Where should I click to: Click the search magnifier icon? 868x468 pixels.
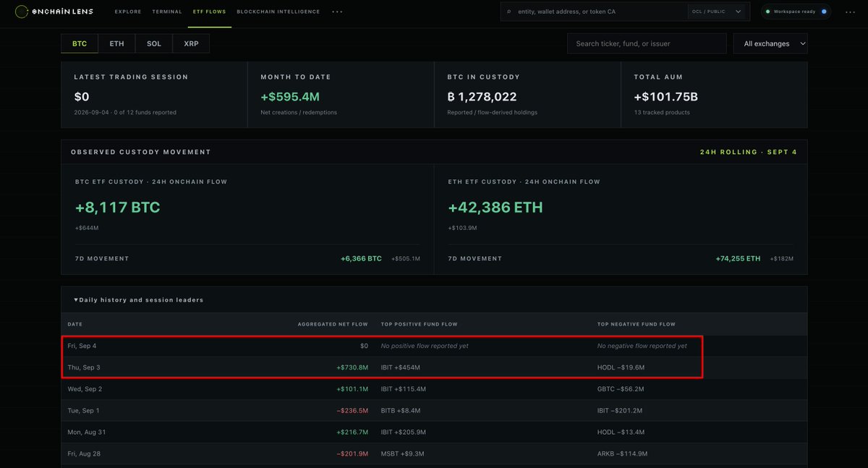[x=509, y=12]
